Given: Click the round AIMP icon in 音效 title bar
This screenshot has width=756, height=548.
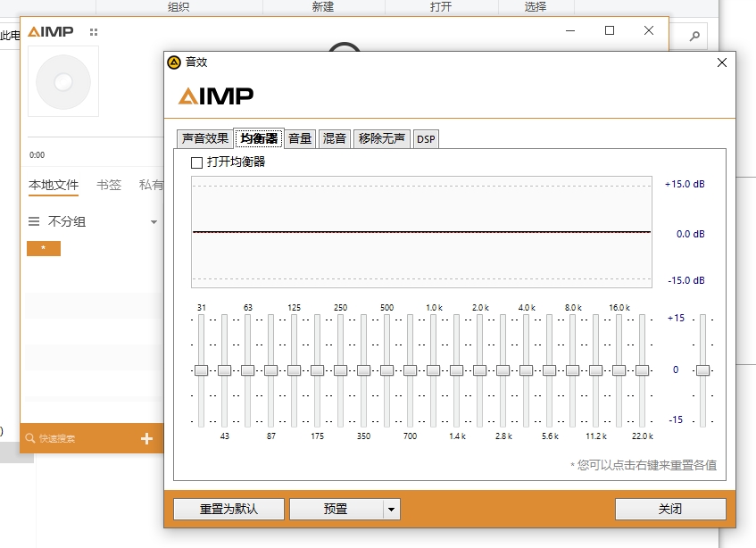Looking at the screenshot, I should (x=173, y=62).
